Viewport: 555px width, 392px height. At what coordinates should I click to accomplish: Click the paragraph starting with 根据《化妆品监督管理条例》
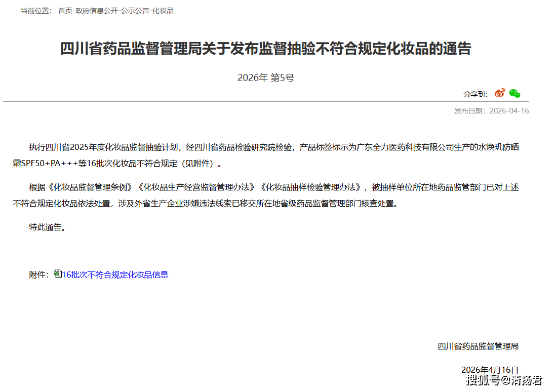click(x=265, y=195)
